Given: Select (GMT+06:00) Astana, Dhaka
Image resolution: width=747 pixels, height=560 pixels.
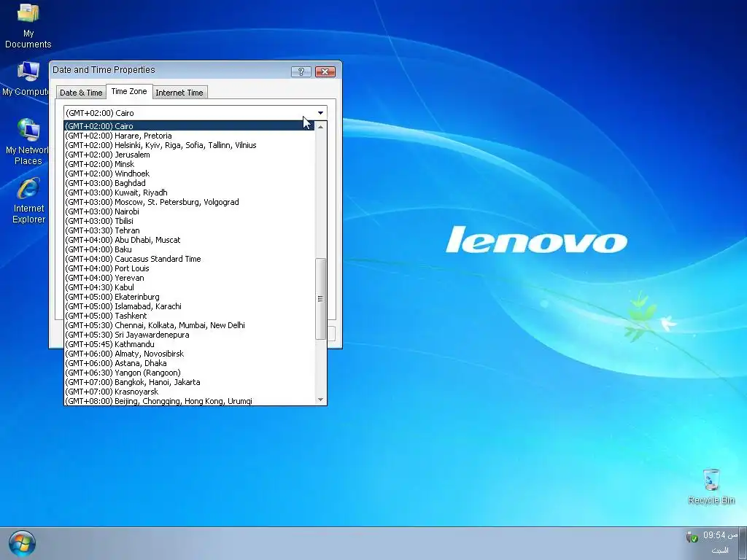Looking at the screenshot, I should 189,363.
